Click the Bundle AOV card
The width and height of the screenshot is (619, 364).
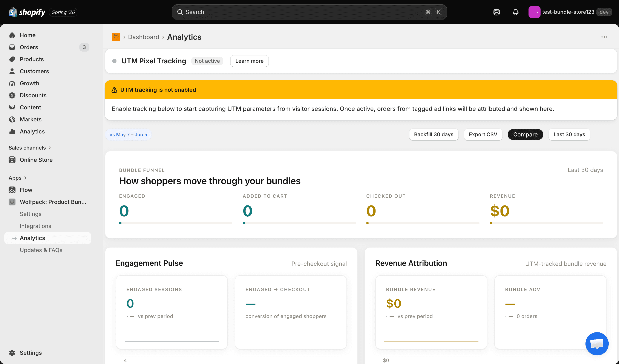(x=550, y=312)
